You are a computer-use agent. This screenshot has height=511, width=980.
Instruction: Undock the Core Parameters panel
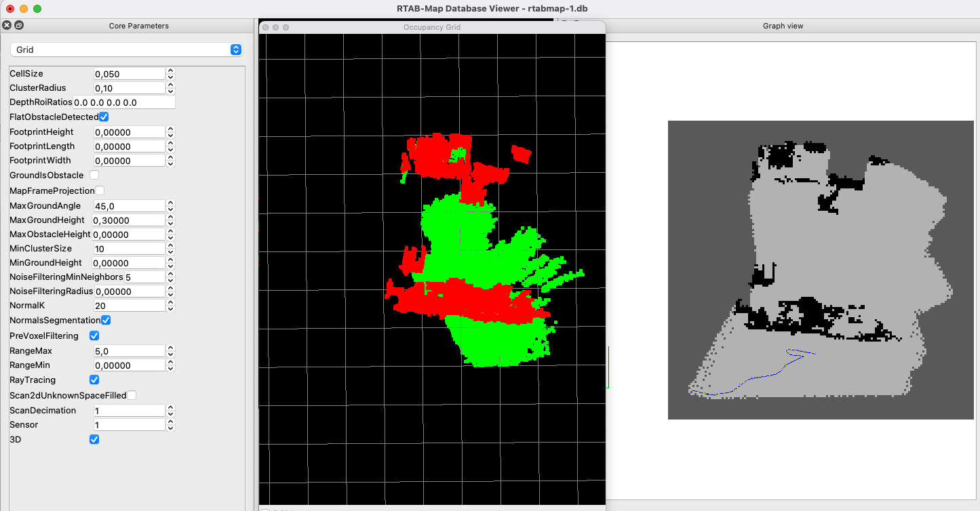(x=18, y=25)
